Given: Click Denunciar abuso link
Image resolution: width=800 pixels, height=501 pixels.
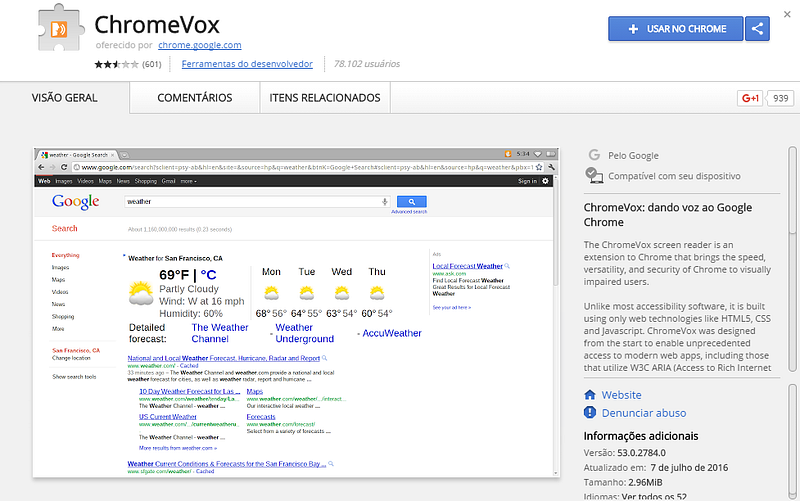Looking at the screenshot, I should pos(644,413).
